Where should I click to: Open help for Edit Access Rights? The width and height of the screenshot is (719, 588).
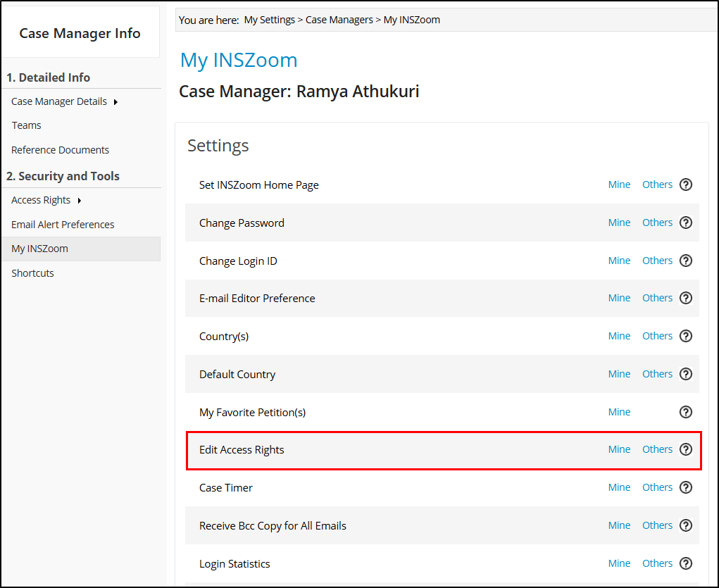coord(686,449)
